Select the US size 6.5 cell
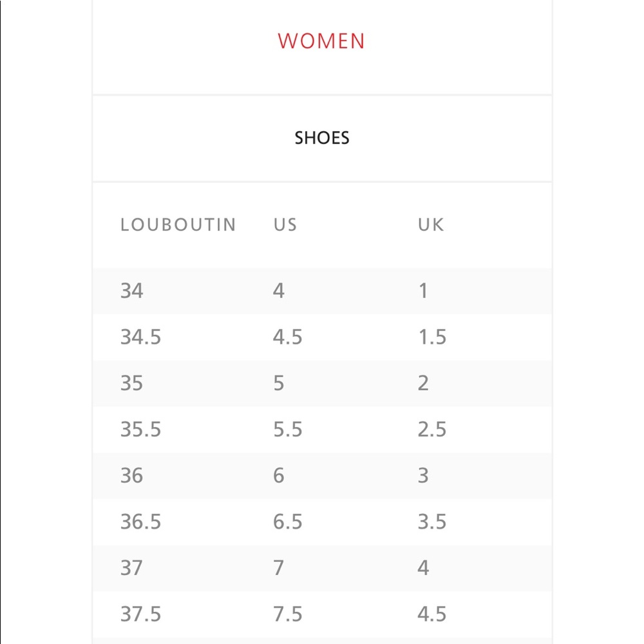Image resolution: width=644 pixels, height=644 pixels. click(288, 522)
